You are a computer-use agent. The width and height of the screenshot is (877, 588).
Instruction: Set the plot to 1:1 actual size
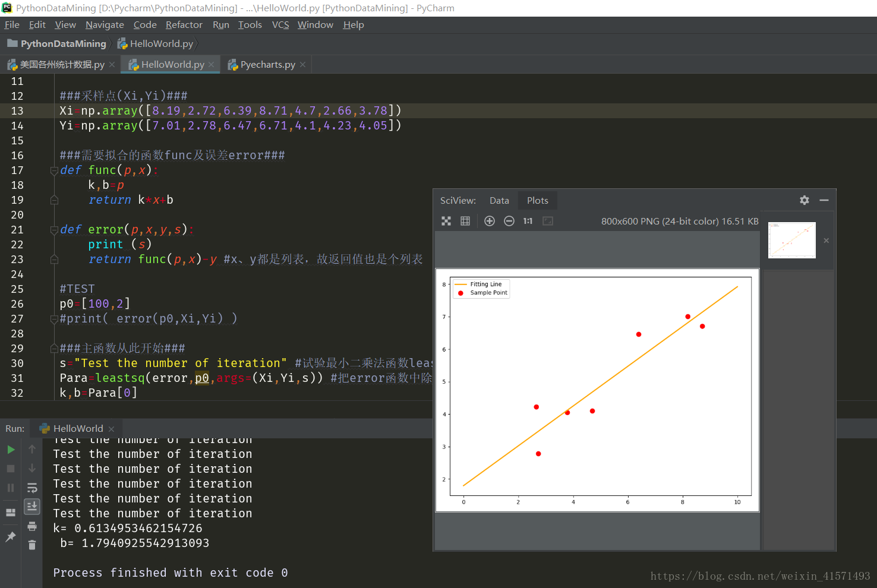point(528,220)
